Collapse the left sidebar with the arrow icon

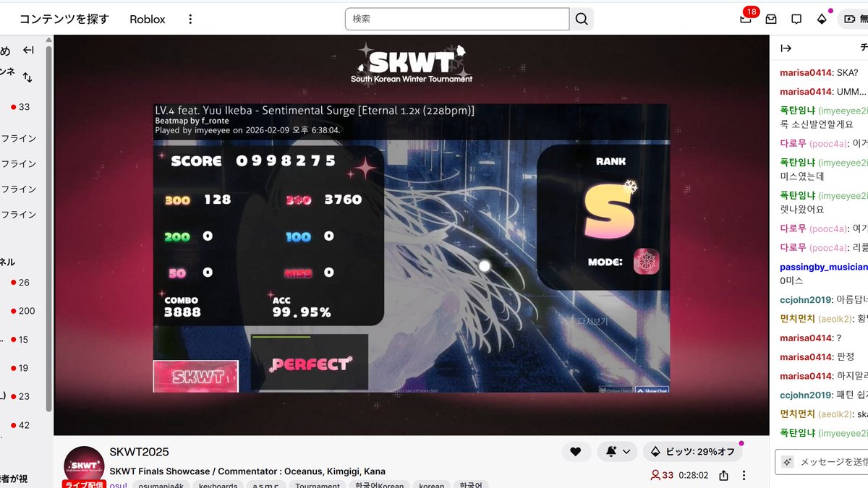(x=28, y=50)
